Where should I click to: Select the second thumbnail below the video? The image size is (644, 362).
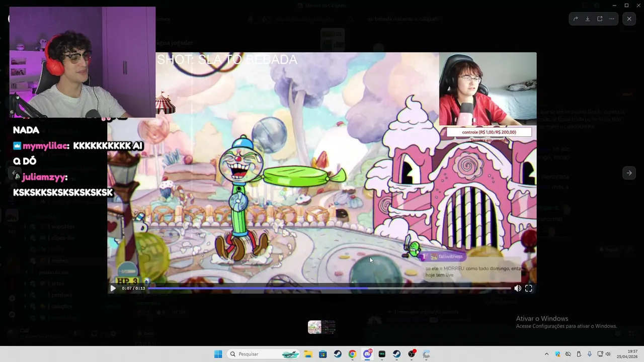point(329,327)
